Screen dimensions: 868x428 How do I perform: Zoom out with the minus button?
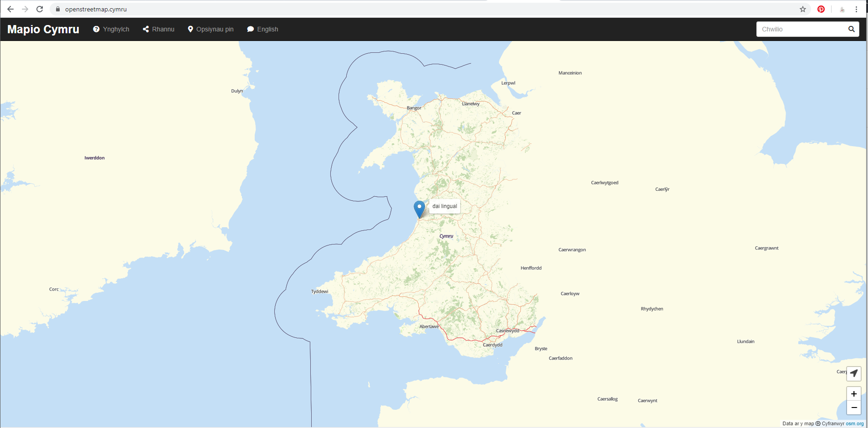853,408
